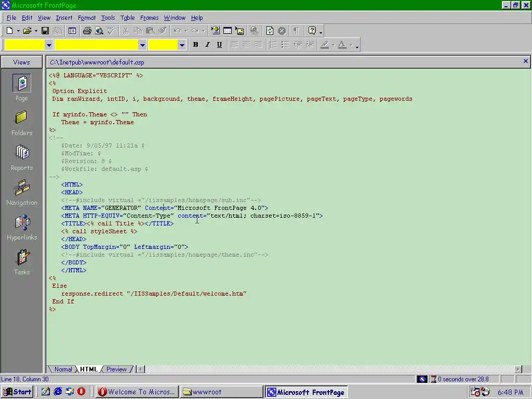Click the Publish Web toolbar icon

click(x=57, y=31)
